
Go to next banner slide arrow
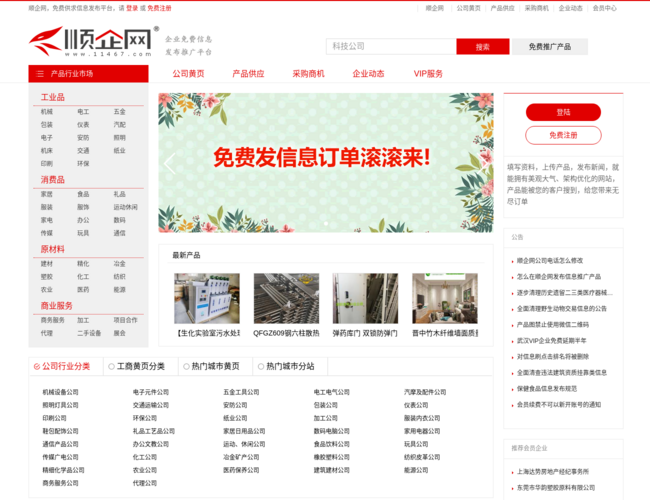483,163
